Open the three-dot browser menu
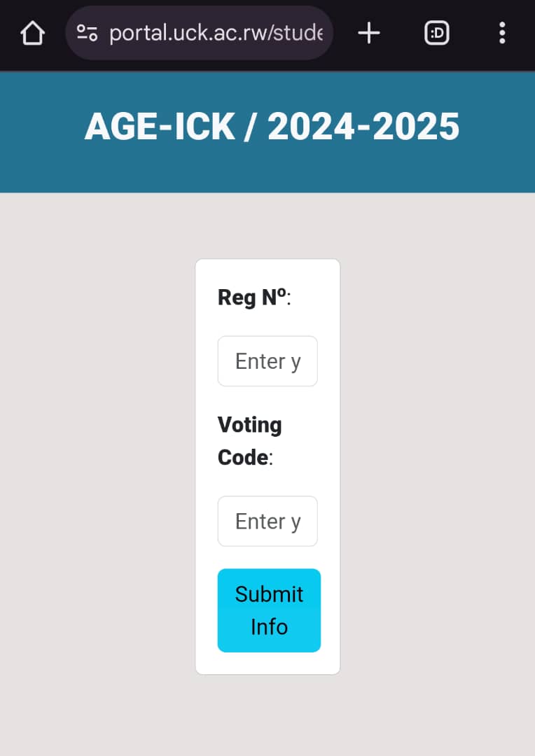The width and height of the screenshot is (535, 756). click(x=501, y=33)
